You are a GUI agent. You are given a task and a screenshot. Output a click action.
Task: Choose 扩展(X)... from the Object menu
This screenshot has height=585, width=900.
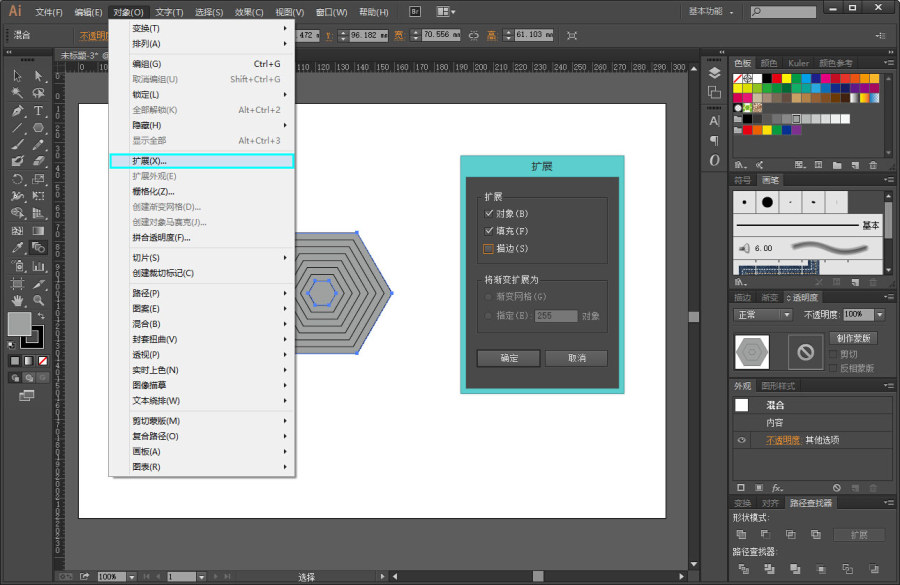(x=203, y=161)
